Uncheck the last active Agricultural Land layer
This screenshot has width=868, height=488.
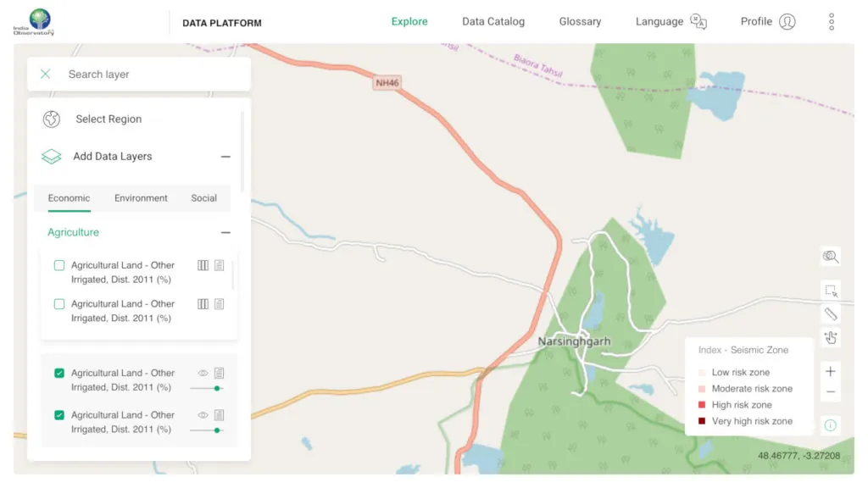(59, 415)
